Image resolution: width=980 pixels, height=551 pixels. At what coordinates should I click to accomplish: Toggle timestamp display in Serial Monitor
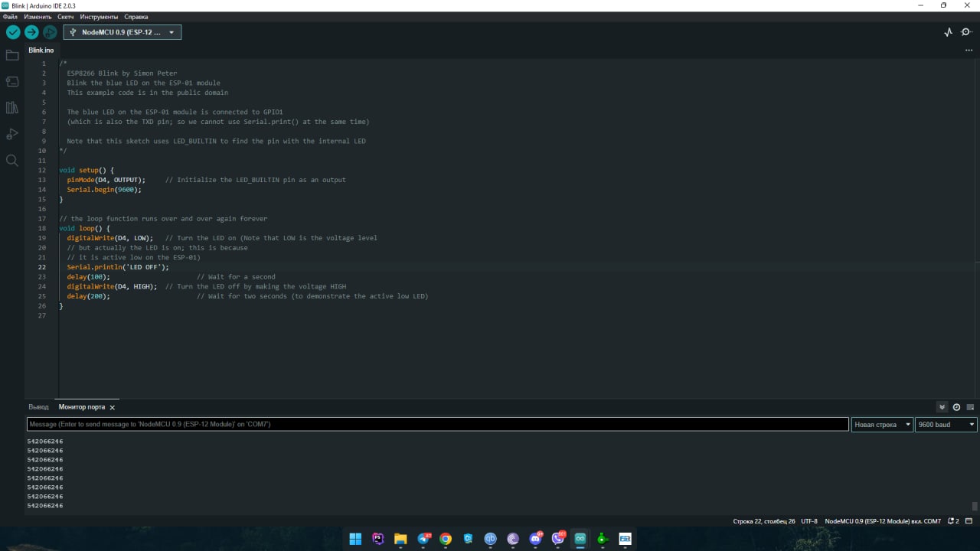click(x=956, y=407)
